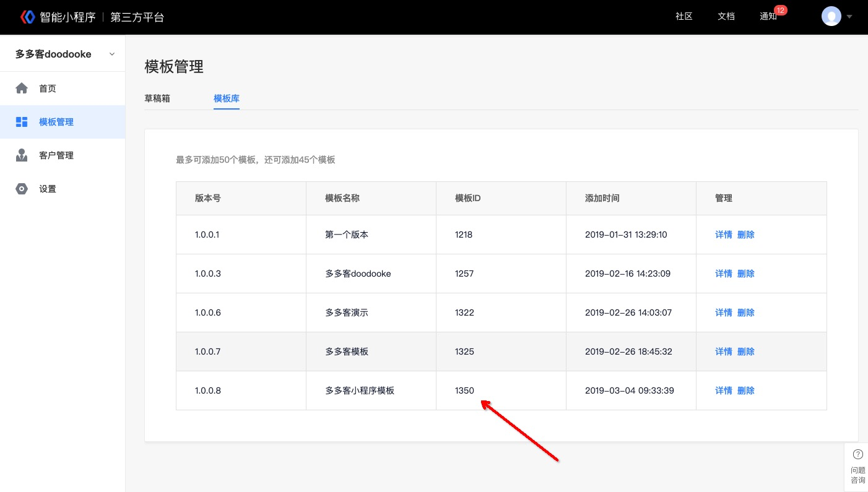The width and height of the screenshot is (868, 492).
Task: Click template name 多多客doodooke in table
Action: coord(358,274)
